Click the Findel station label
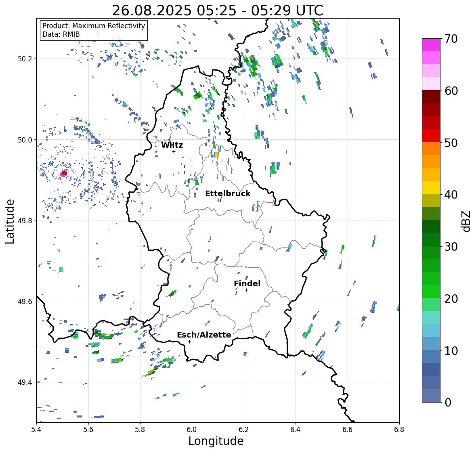 (247, 283)
